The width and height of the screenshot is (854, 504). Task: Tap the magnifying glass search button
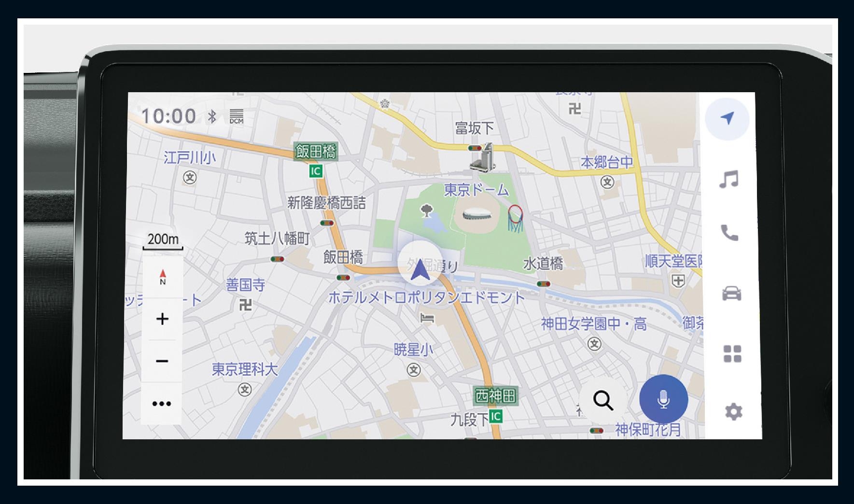[603, 400]
